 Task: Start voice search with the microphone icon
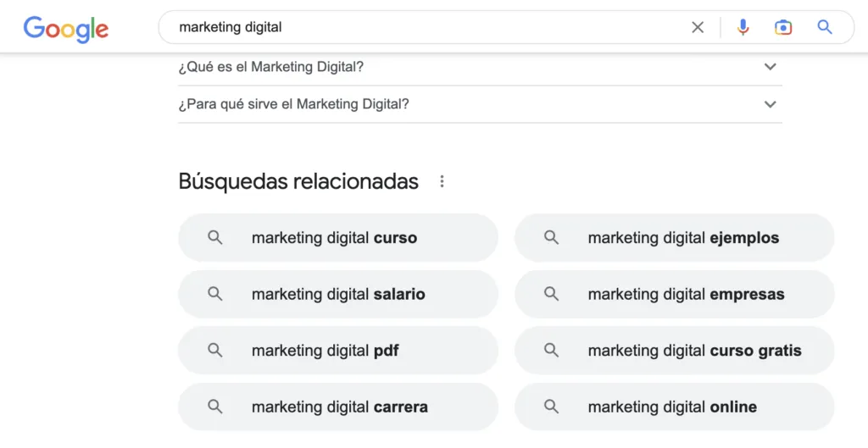(x=743, y=27)
